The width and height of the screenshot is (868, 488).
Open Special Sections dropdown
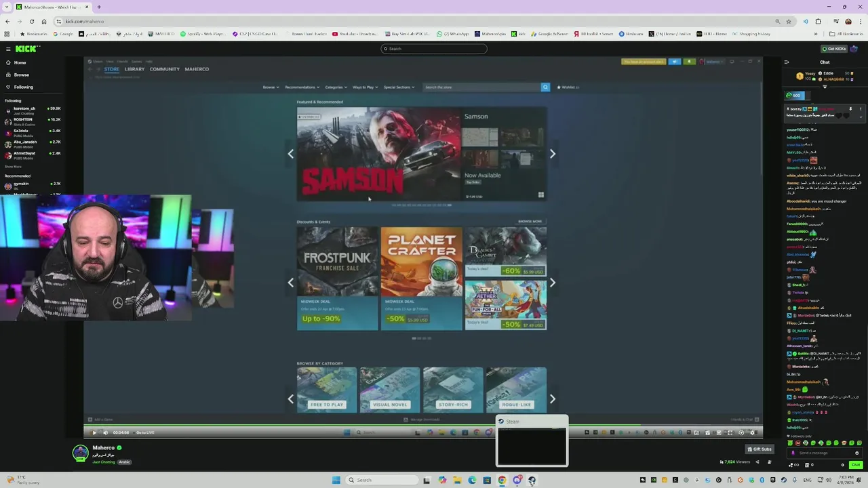coord(399,87)
